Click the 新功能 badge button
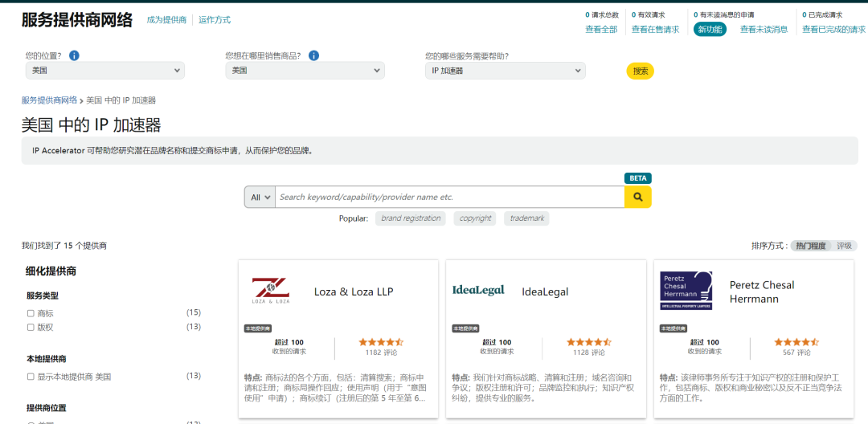The width and height of the screenshot is (868, 424). [710, 29]
